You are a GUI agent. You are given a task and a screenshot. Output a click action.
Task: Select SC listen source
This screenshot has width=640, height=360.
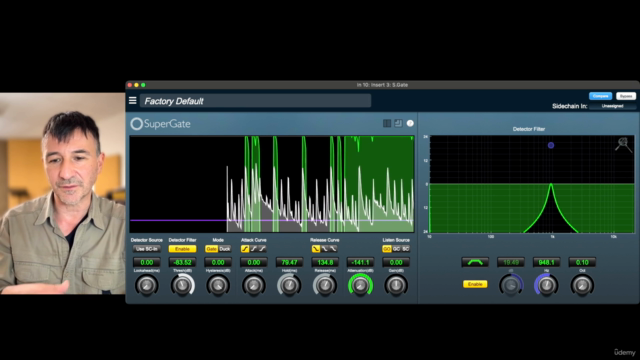(x=405, y=249)
